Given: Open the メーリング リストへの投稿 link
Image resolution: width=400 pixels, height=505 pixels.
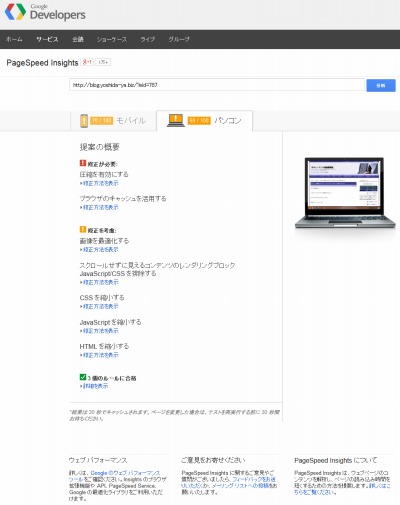Looking at the screenshot, I should (x=240, y=486).
